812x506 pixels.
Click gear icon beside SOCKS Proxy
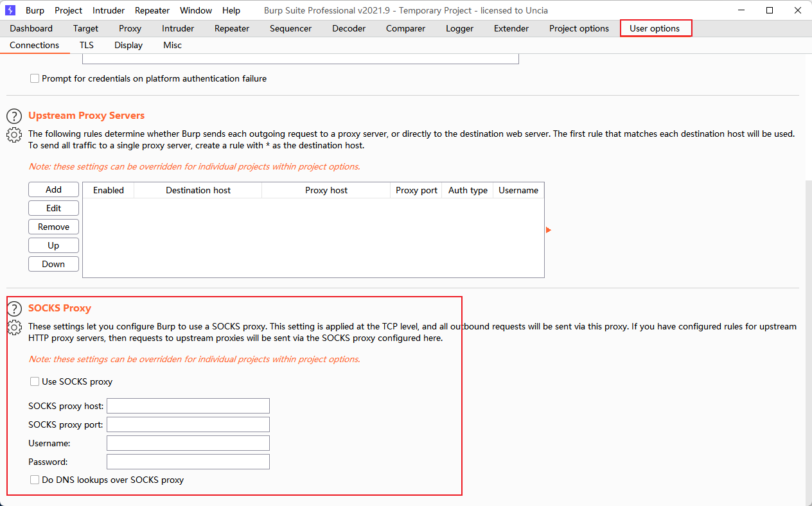click(14, 327)
